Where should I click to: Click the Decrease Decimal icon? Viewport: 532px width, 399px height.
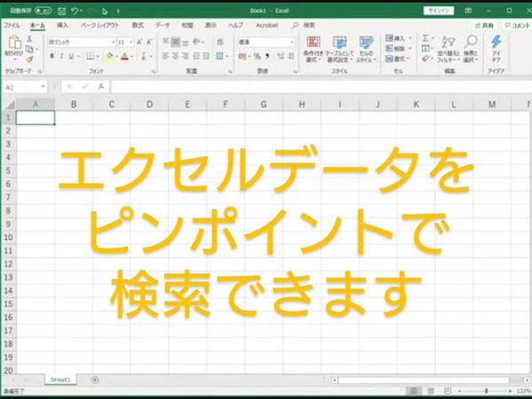290,56
